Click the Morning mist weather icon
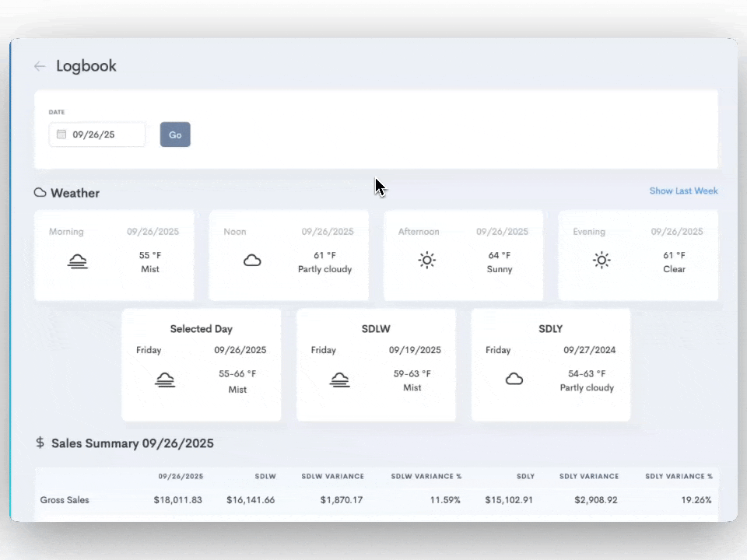This screenshot has height=560, width=747. (78, 261)
